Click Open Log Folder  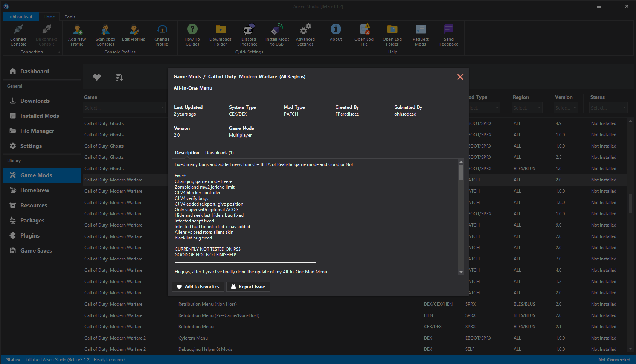pyautogui.click(x=392, y=35)
